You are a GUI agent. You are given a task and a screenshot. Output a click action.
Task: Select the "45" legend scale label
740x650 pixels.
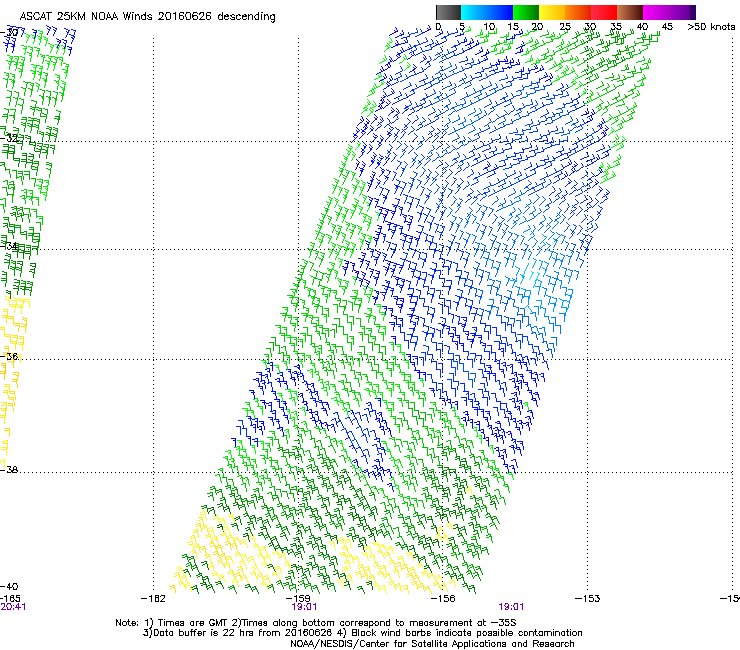[667, 27]
